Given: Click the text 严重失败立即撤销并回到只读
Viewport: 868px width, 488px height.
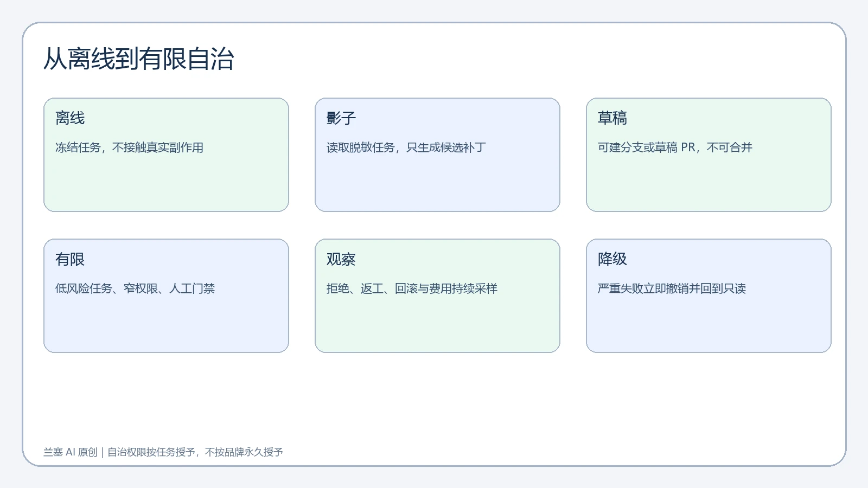Looking at the screenshot, I should click(672, 288).
